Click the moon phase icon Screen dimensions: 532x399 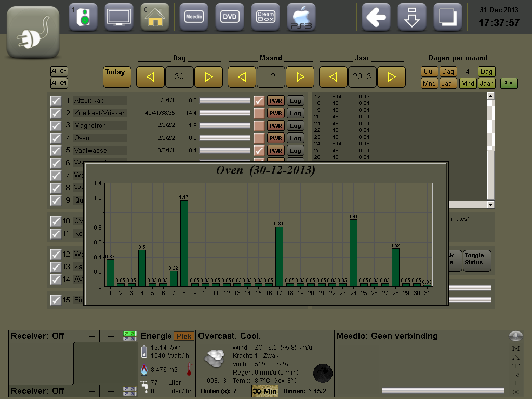[x=323, y=373]
